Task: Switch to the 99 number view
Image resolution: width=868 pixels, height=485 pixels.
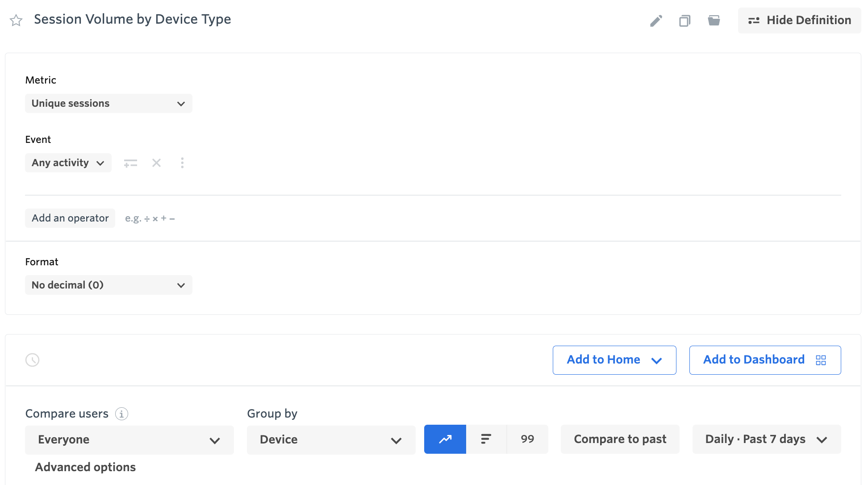Action: pyautogui.click(x=527, y=439)
